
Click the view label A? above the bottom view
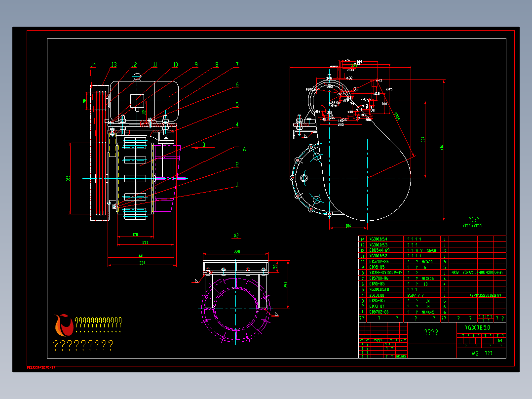point(236,236)
